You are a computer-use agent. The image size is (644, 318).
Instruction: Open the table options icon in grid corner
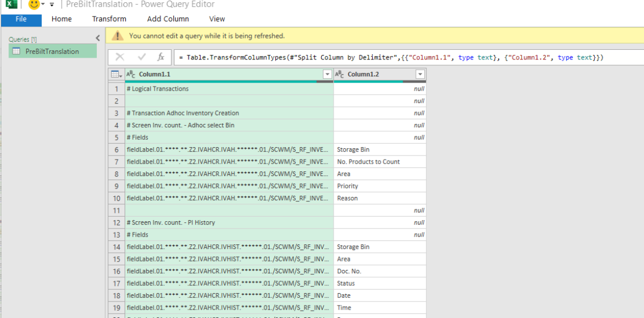pyautogui.click(x=115, y=75)
